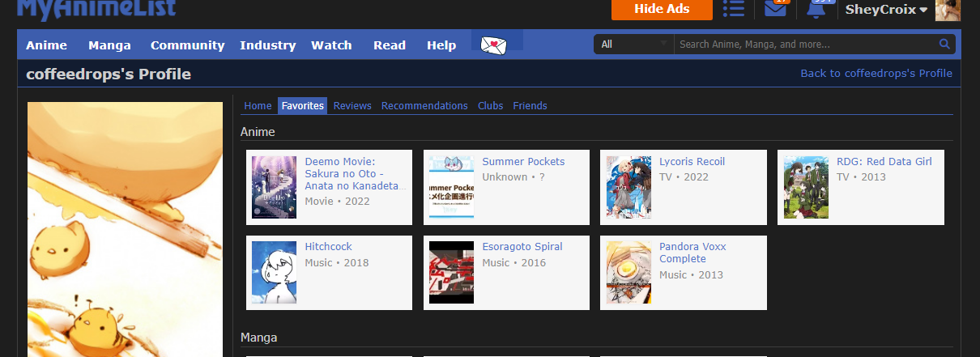The width and height of the screenshot is (980, 357).
Task: Click the 'TV • 2022' text
Action: point(684,176)
